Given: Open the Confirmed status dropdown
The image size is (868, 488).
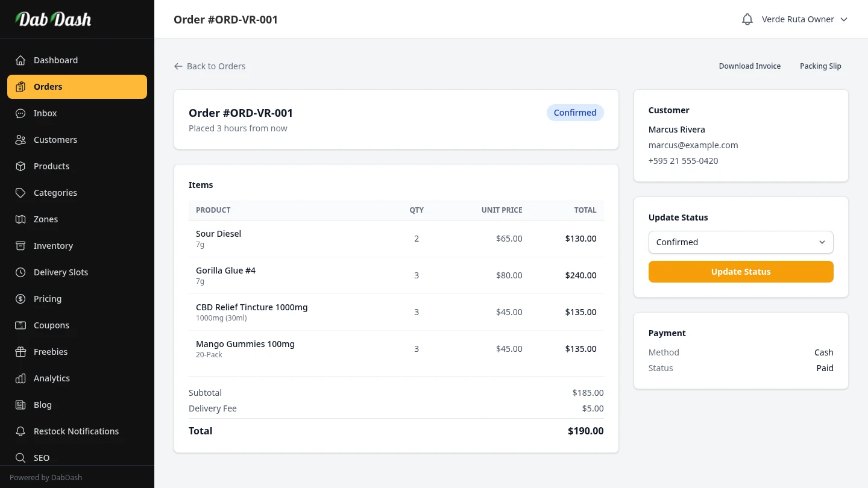Looking at the screenshot, I should (x=741, y=242).
